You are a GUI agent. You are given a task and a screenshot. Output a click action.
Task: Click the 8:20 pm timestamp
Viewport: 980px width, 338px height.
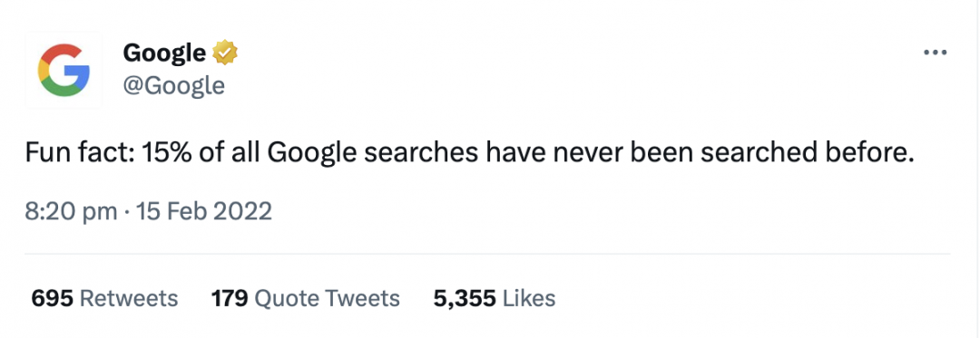pos(71,211)
